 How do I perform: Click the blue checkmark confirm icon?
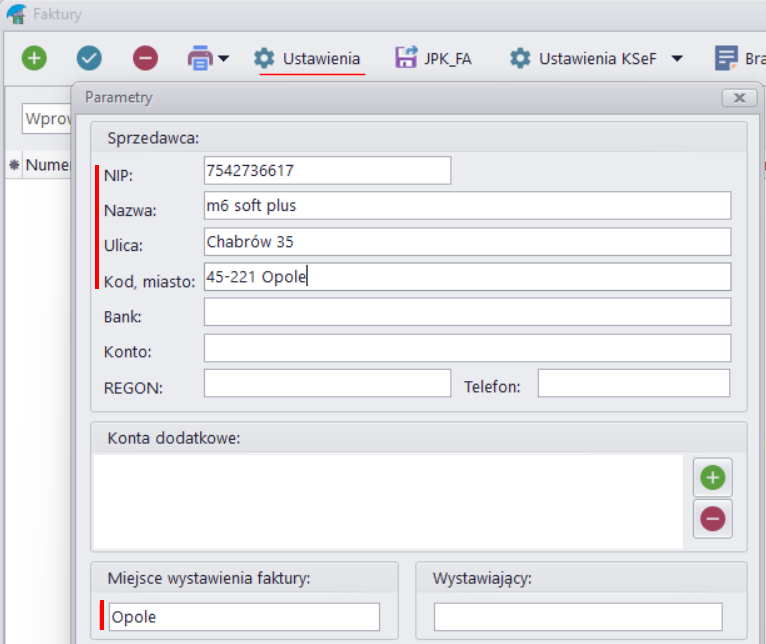[90, 58]
